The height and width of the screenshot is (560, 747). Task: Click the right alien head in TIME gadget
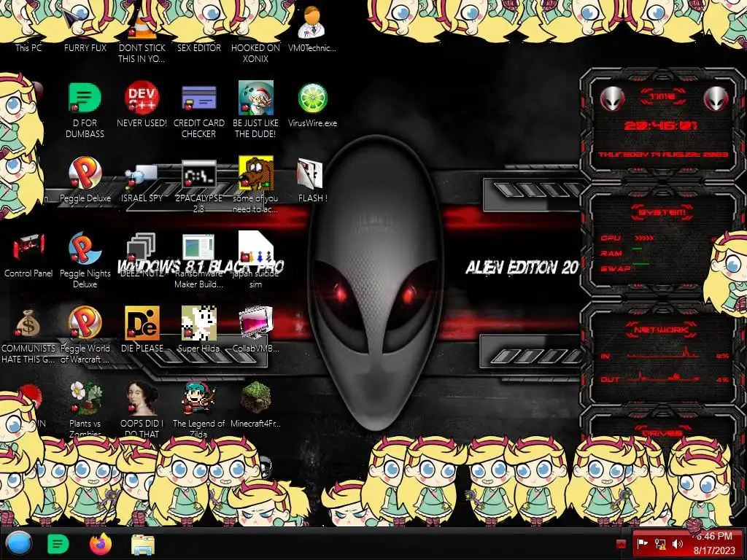[x=716, y=99]
